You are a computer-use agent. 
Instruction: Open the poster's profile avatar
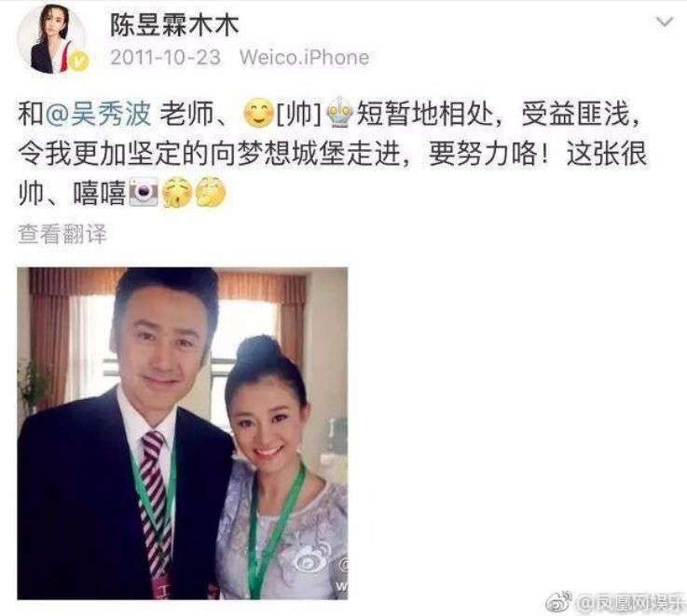[x=51, y=39]
